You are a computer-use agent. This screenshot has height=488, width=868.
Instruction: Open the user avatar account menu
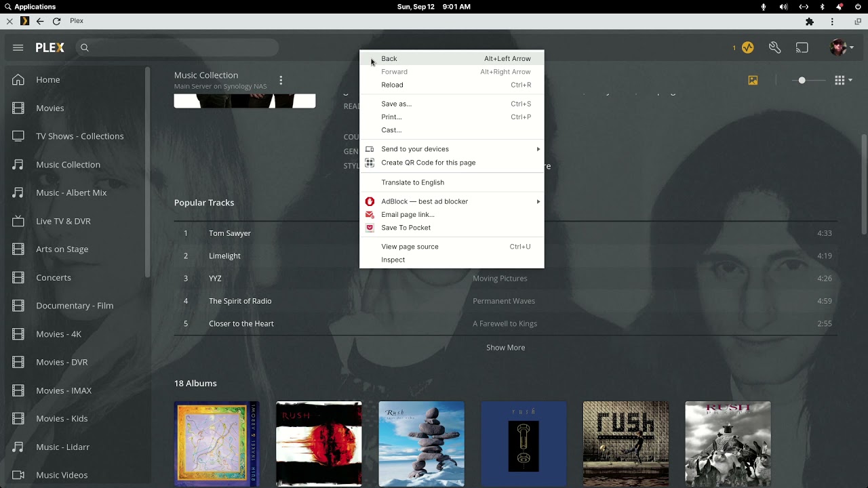pos(842,47)
